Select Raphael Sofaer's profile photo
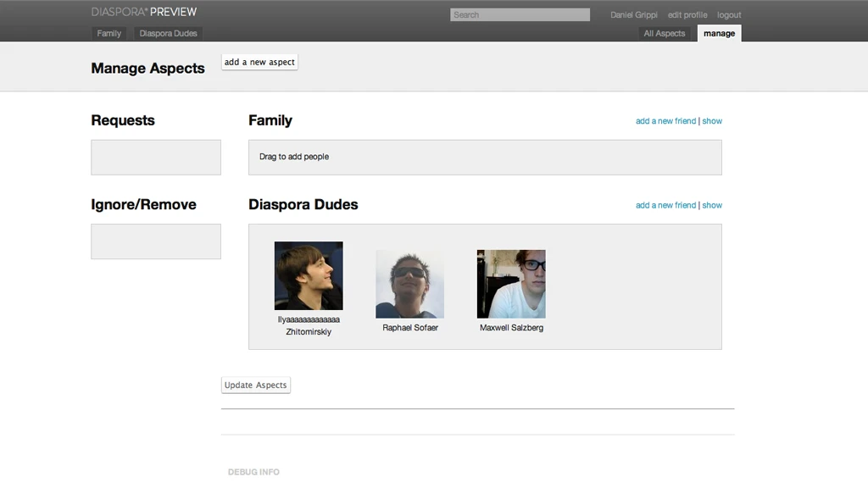Image resolution: width=868 pixels, height=488 pixels. (x=409, y=284)
